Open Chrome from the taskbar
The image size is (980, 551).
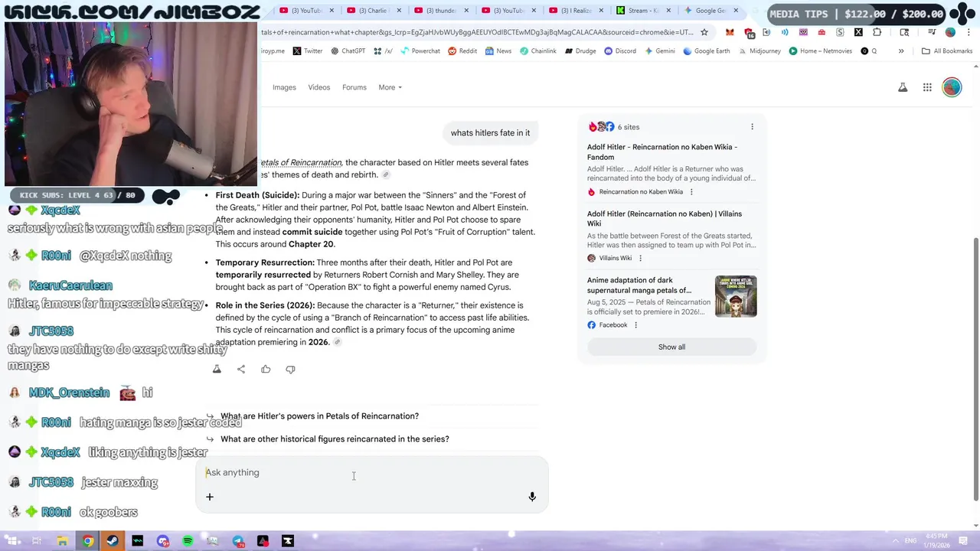pos(88,541)
